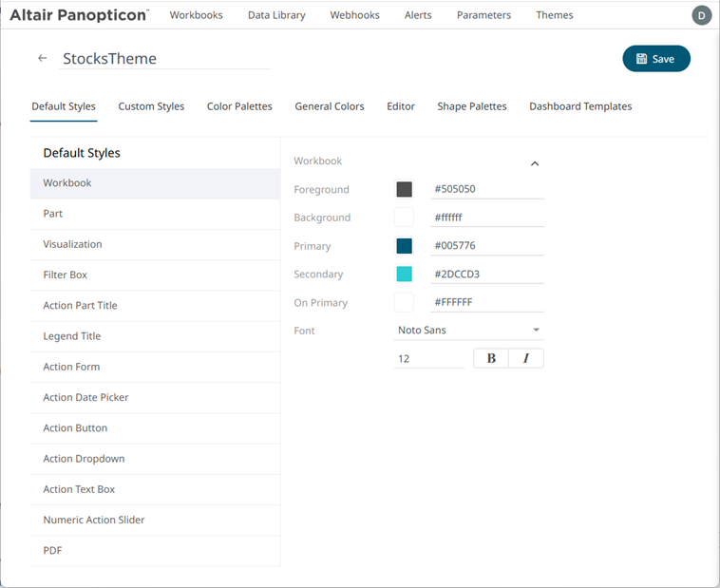Click the Altair Panopticon logo
This screenshot has height=588, width=720.
79,15
